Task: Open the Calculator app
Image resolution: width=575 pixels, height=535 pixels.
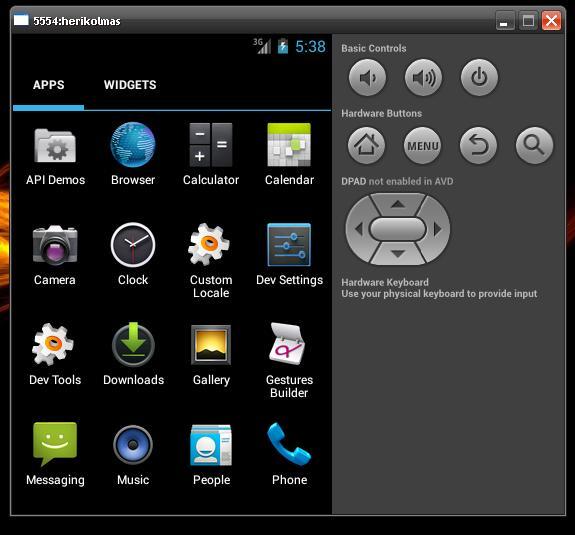Action: [x=211, y=154]
